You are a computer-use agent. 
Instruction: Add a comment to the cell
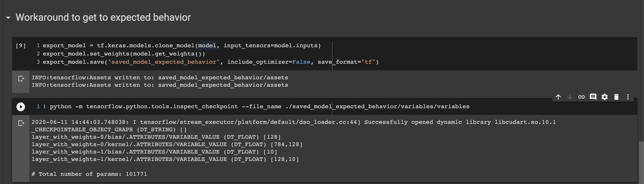593,97
